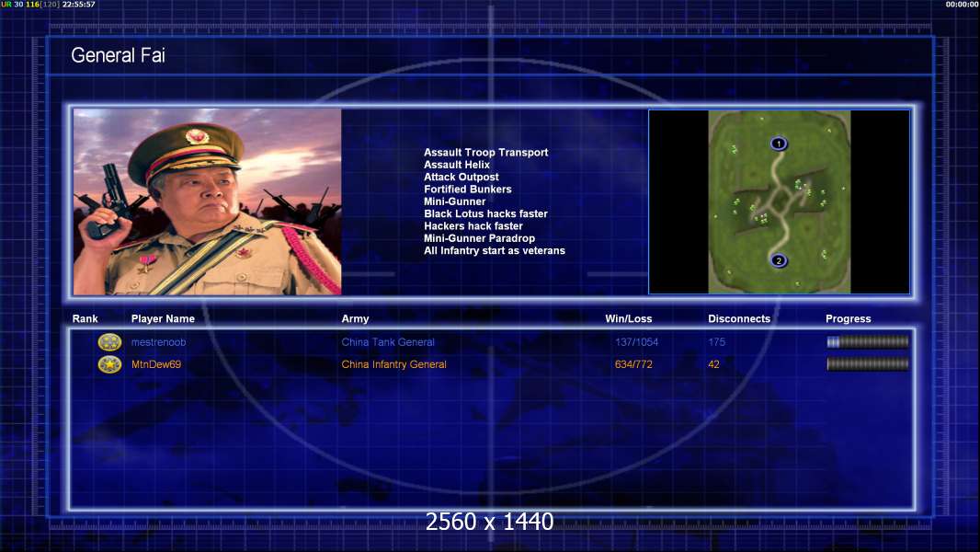
Task: Click Assault Helix ability text
Action: (456, 165)
